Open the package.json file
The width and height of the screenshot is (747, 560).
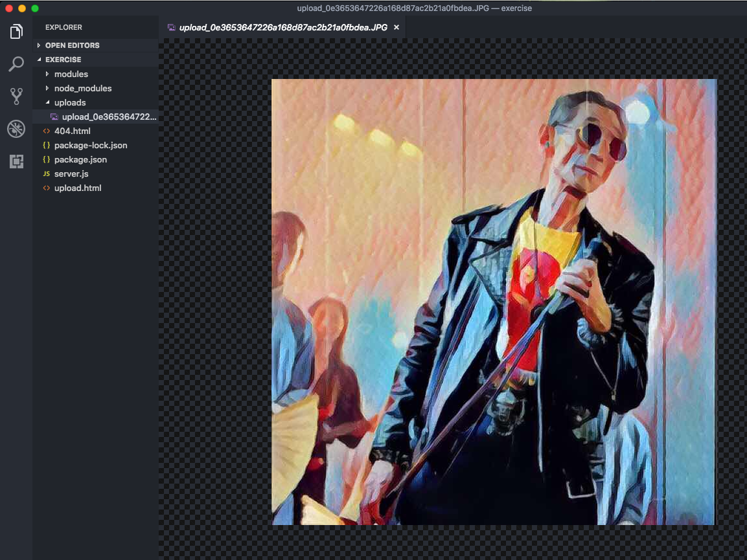(95, 159)
